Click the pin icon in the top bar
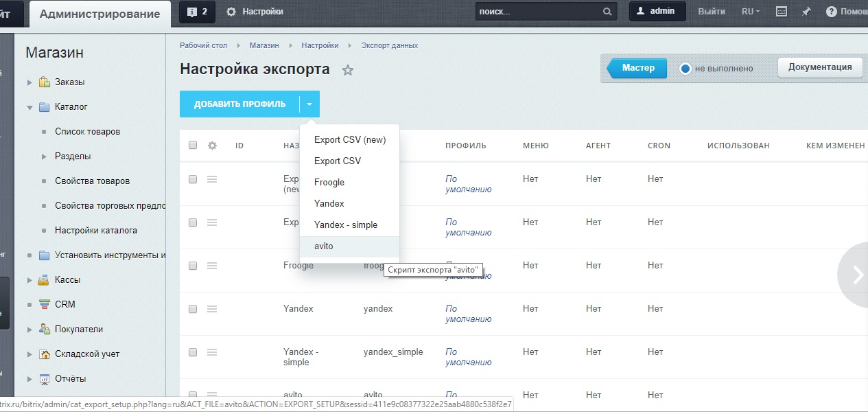868x414 pixels. click(806, 12)
